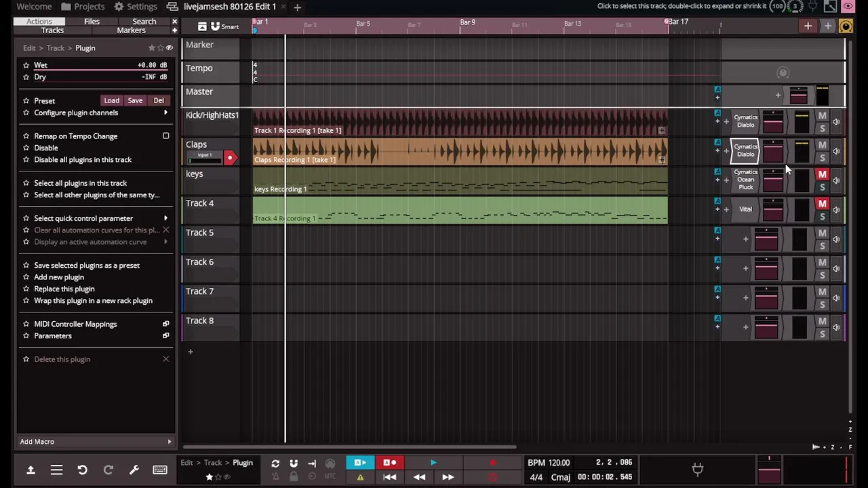Toggle the automation A button on the Master track
This screenshot has height=488, width=868.
point(717,89)
